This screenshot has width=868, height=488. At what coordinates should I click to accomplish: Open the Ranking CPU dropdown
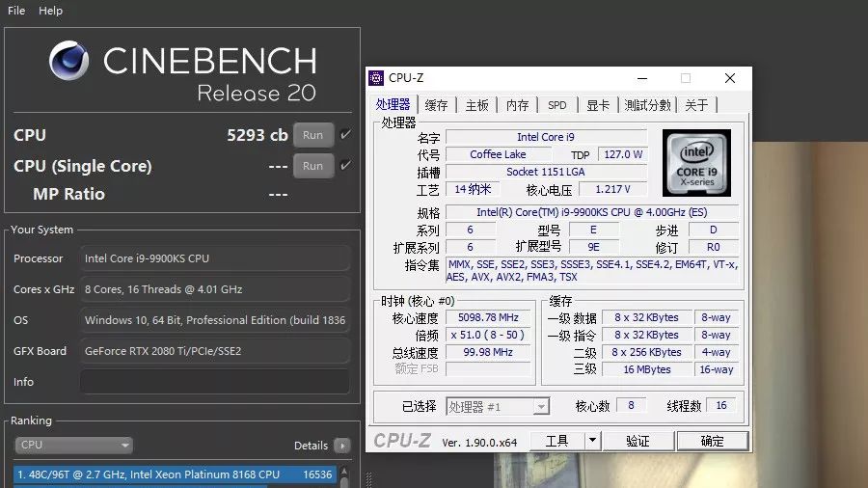coord(73,445)
